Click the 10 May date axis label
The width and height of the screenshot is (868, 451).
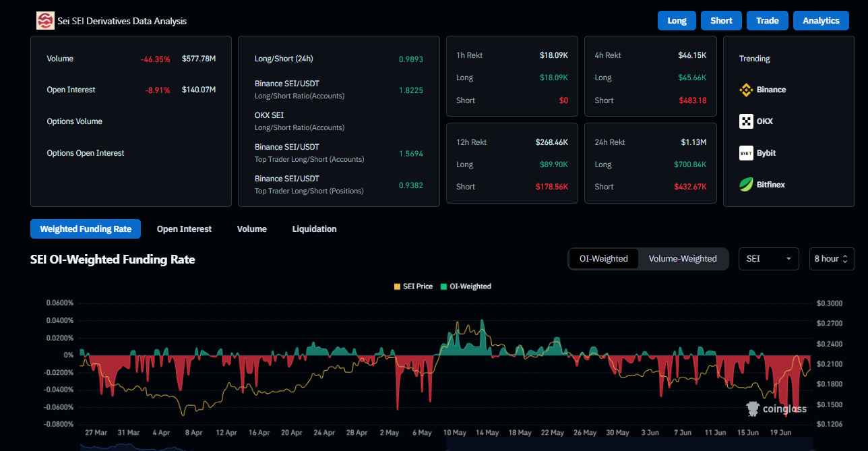(x=455, y=432)
